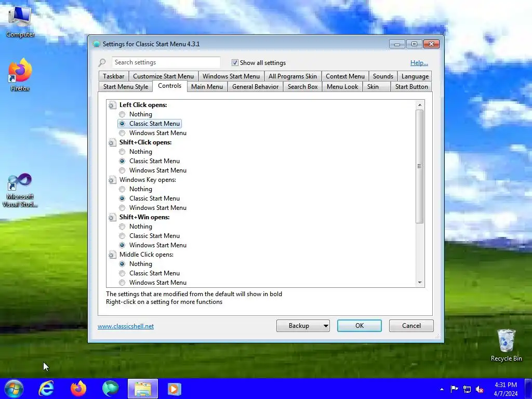Click the settings list scrollbar thumb
Image resolution: width=532 pixels, height=399 pixels.
point(420,166)
